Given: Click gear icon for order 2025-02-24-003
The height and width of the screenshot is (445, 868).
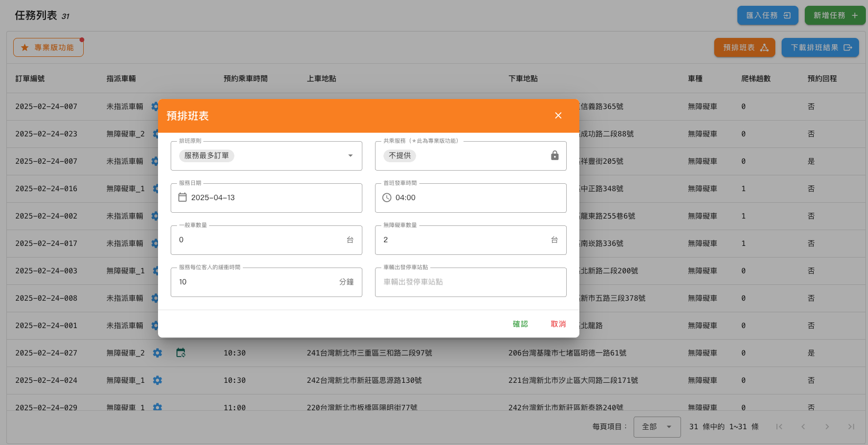Looking at the screenshot, I should pyautogui.click(x=155, y=271).
